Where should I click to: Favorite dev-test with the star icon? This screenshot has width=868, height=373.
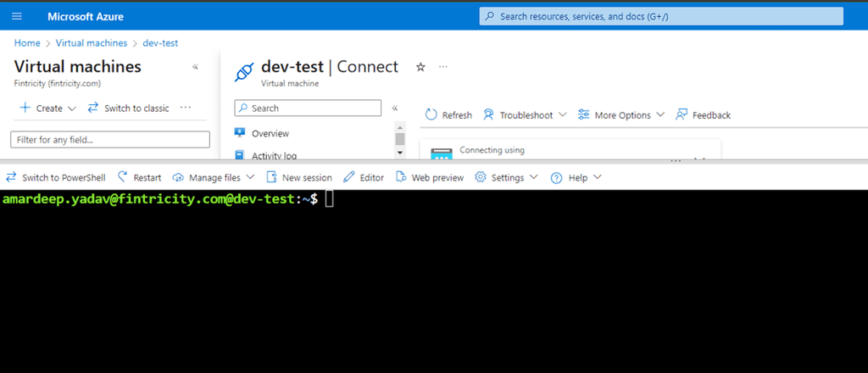(x=420, y=67)
